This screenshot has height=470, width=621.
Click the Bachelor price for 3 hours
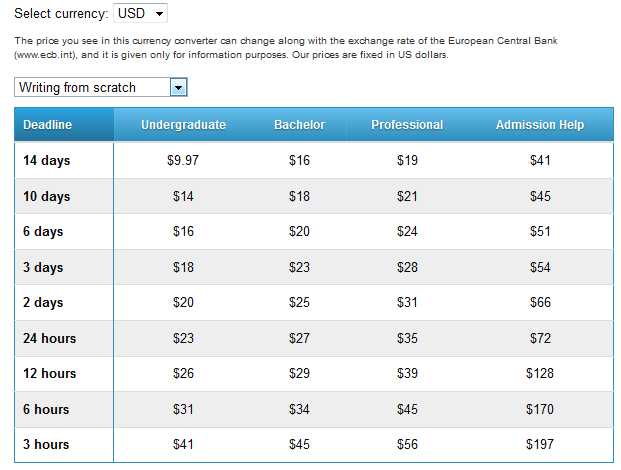299,444
